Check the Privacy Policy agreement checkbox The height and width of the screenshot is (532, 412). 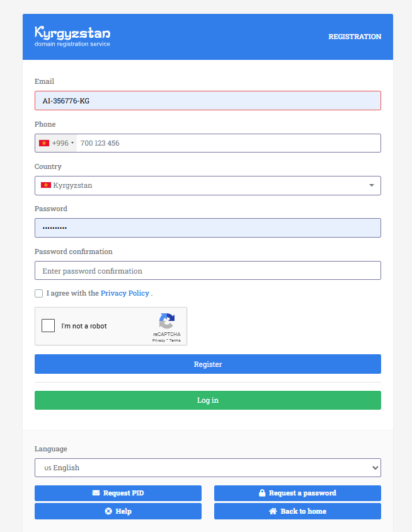click(x=39, y=293)
